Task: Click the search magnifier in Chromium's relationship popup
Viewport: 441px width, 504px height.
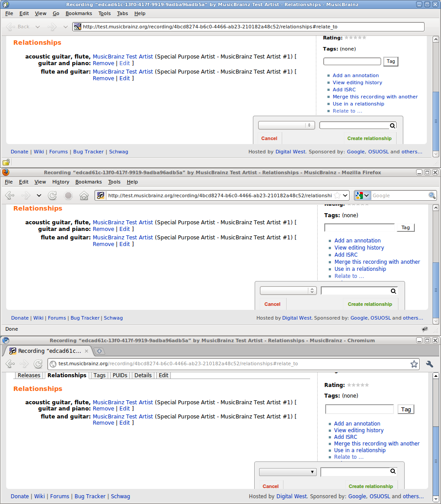Action: [x=393, y=472]
